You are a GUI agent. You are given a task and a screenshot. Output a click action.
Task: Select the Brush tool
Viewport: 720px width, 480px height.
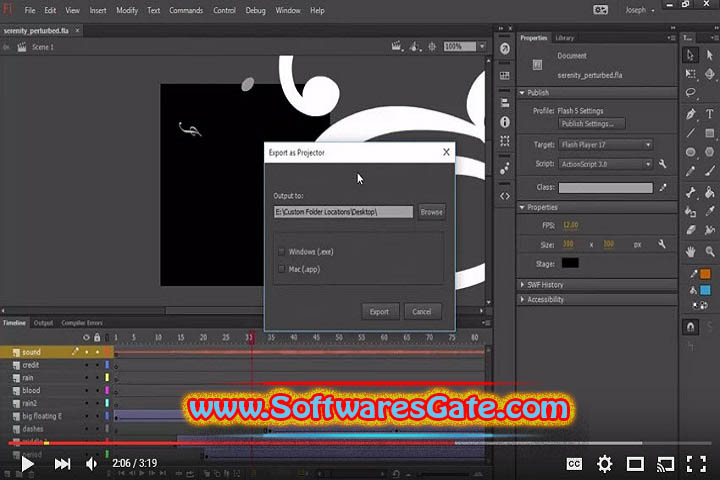710,171
